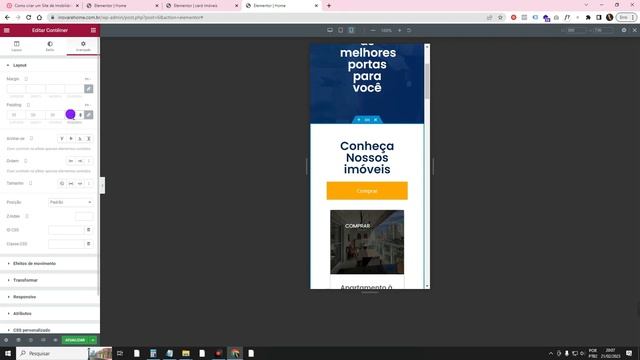
Task: Open the Posição dropdown
Action: [x=71, y=202]
